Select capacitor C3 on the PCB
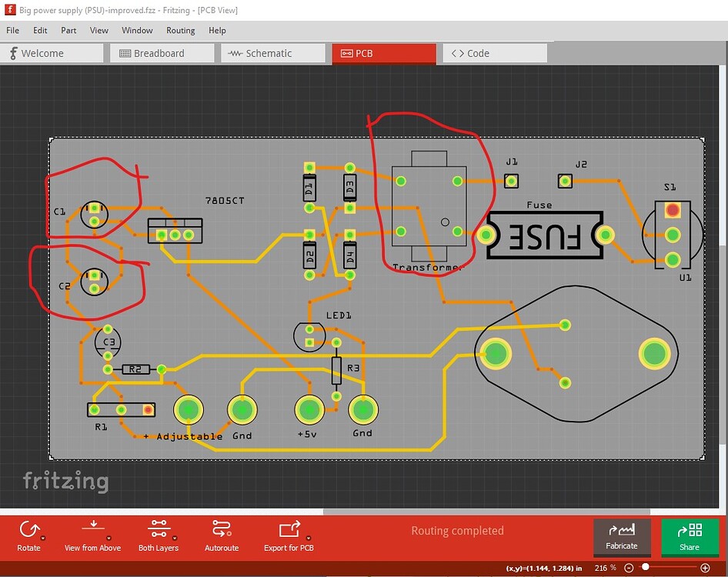This screenshot has width=728, height=577. point(108,342)
